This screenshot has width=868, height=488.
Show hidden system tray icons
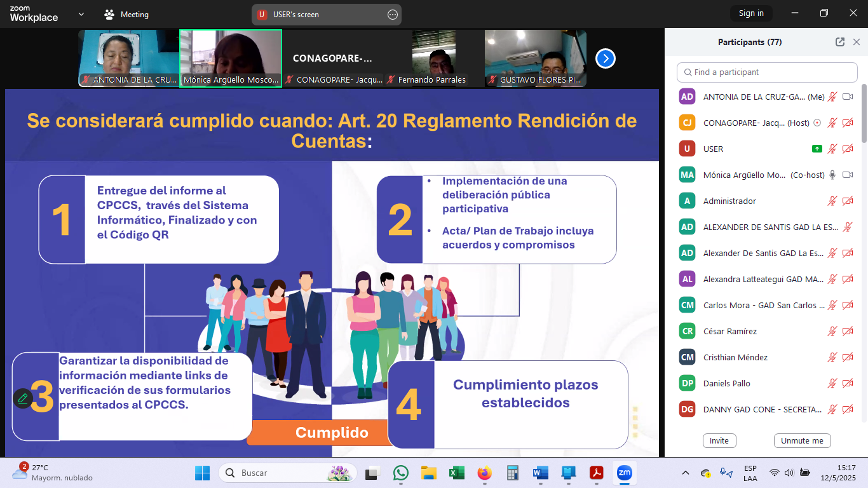[685, 473]
